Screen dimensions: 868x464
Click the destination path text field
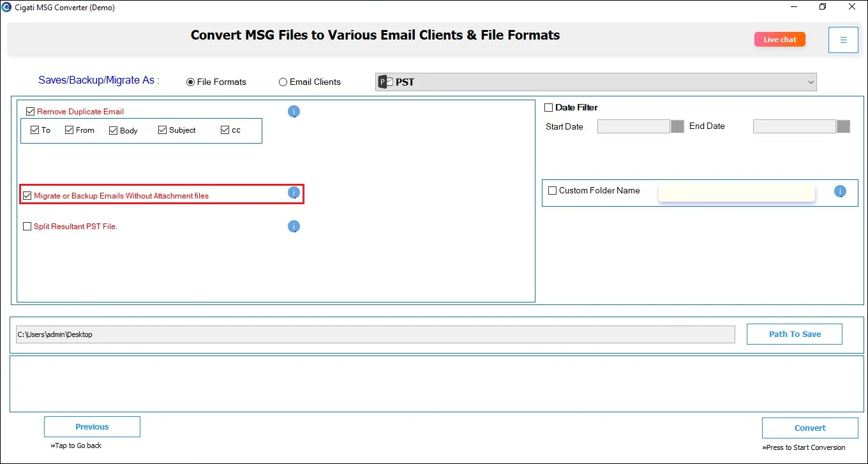(x=375, y=334)
